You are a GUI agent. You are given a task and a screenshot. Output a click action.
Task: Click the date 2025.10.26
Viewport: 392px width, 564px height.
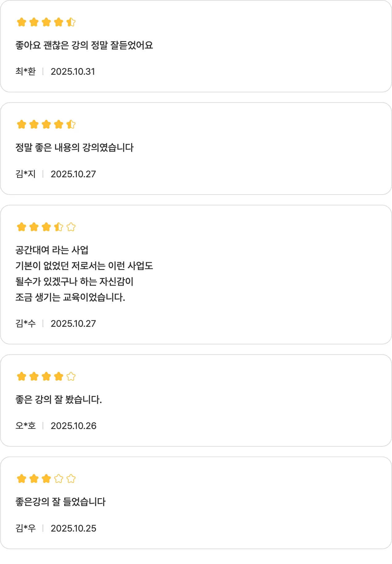(x=73, y=426)
